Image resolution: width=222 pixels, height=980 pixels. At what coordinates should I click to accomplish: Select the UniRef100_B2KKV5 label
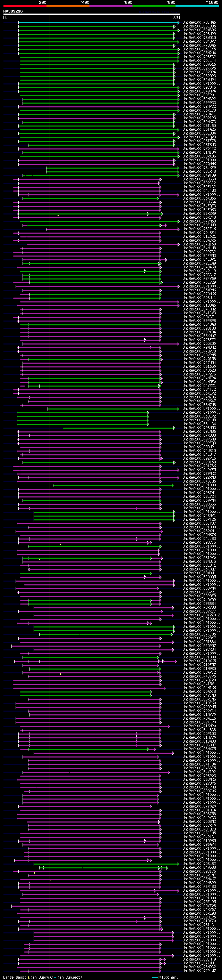pyautogui.click(x=199, y=68)
